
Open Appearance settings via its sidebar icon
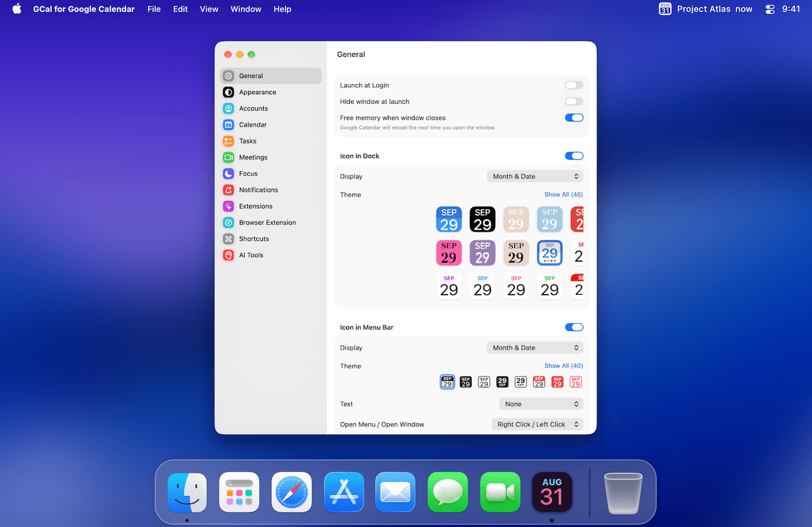[229, 92]
